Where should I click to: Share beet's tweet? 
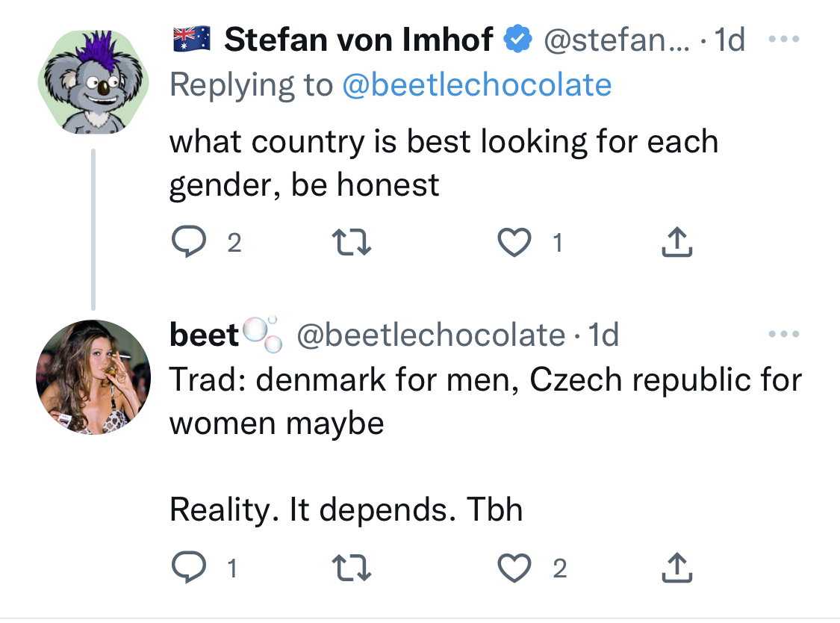point(676,567)
